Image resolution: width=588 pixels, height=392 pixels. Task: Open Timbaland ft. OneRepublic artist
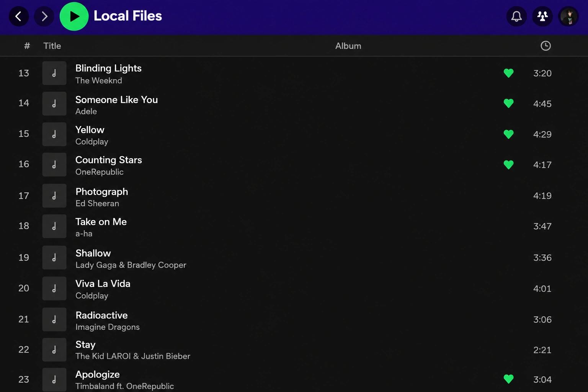click(124, 386)
